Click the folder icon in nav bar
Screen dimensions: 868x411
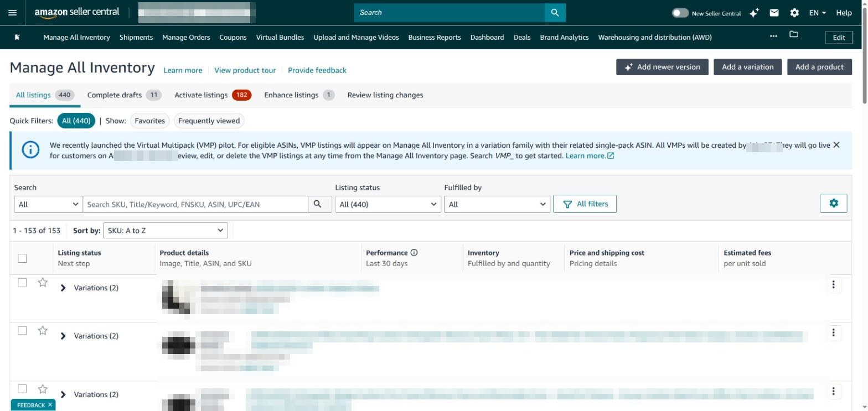pos(794,34)
